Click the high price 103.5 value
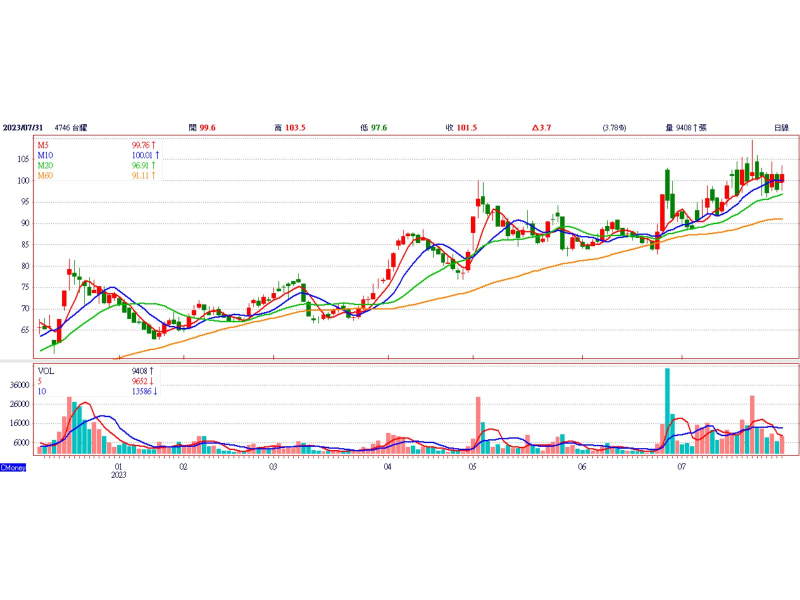Image resolution: width=800 pixels, height=600 pixels. coord(295,128)
